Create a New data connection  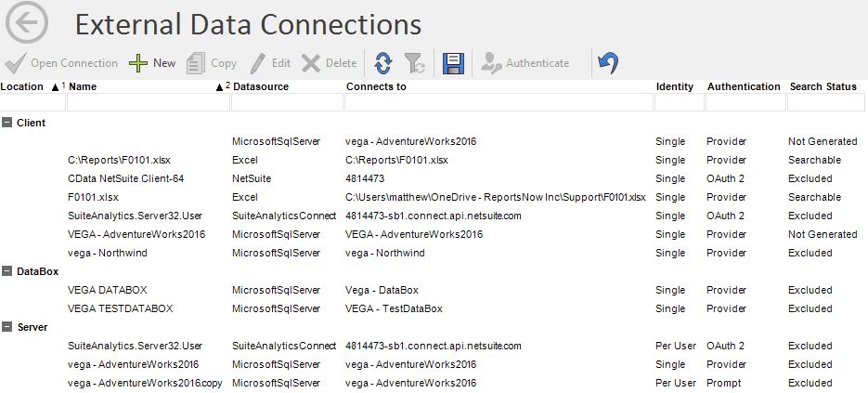152,63
